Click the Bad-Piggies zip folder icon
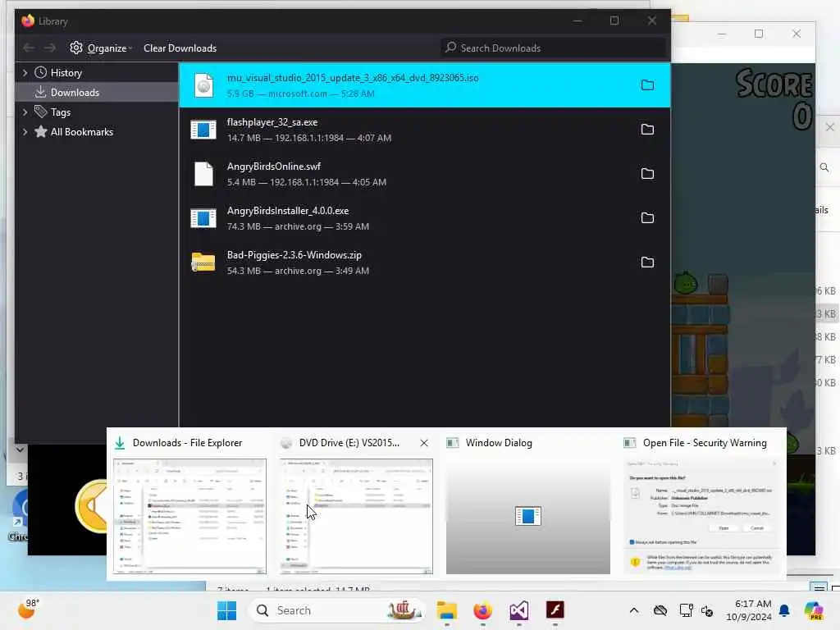This screenshot has width=840, height=630. tap(203, 262)
